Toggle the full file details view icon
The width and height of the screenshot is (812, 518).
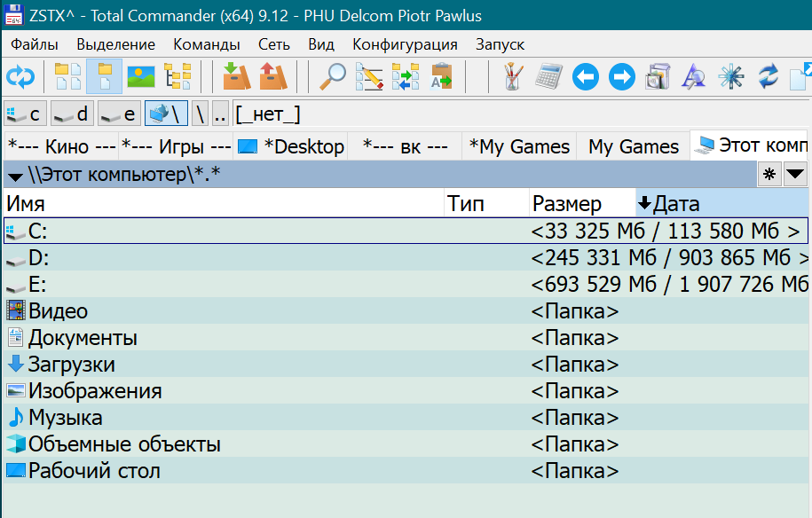(x=104, y=77)
